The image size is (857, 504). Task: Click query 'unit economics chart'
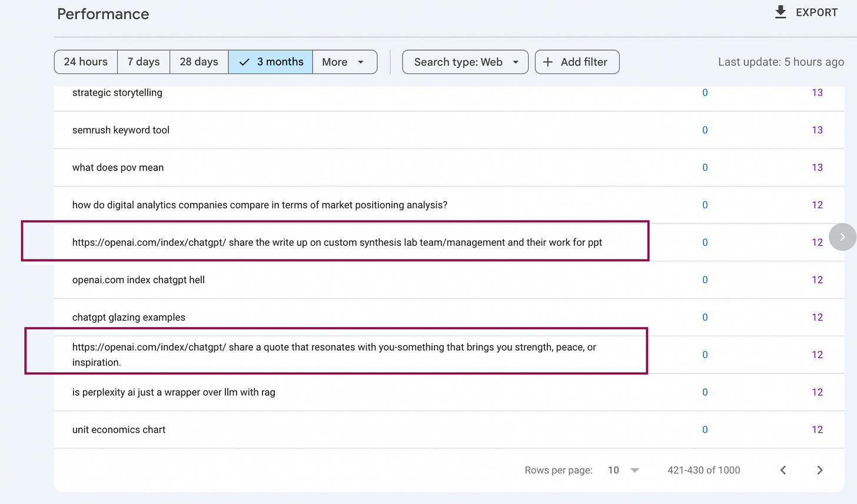119,430
